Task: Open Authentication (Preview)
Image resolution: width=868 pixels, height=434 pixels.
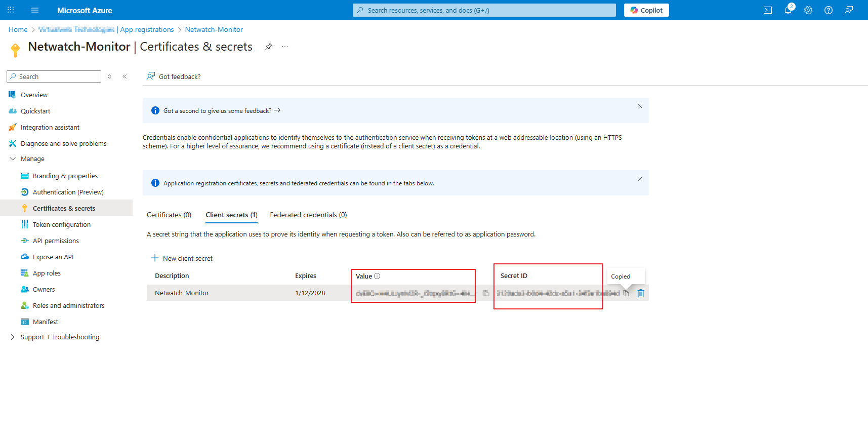Action: 68,192
